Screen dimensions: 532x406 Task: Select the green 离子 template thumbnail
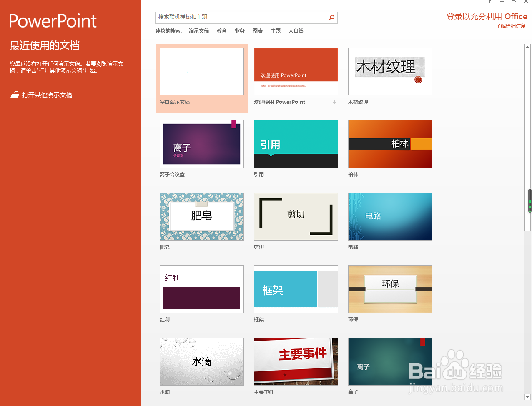pyautogui.click(x=390, y=362)
